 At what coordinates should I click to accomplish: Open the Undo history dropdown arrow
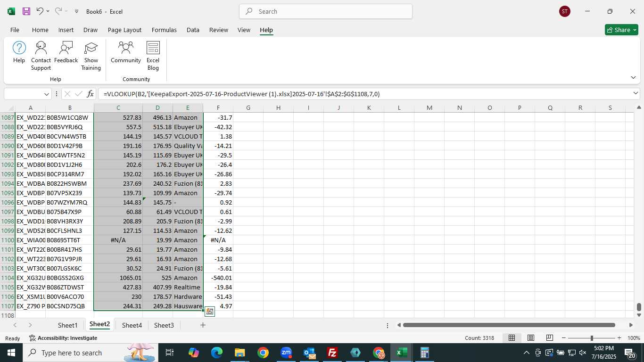pos(48,11)
